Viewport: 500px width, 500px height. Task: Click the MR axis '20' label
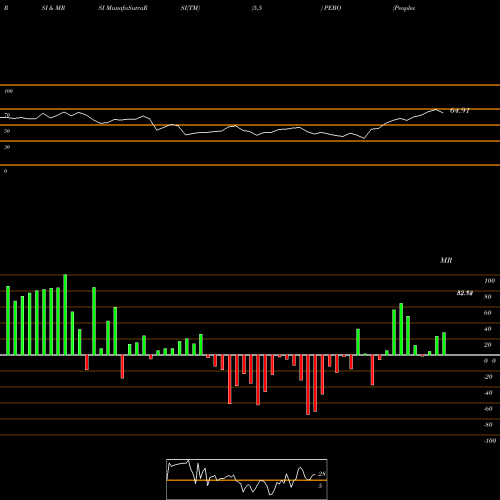(488, 345)
